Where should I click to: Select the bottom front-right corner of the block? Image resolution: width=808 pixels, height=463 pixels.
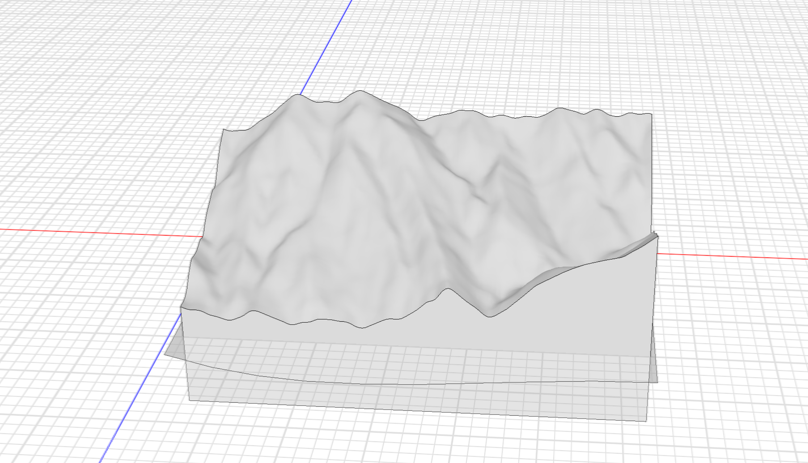point(646,420)
